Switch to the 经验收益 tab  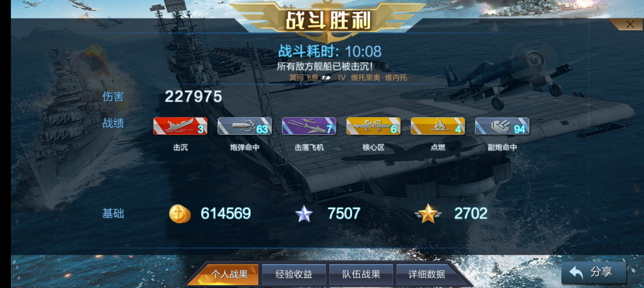[294, 274]
